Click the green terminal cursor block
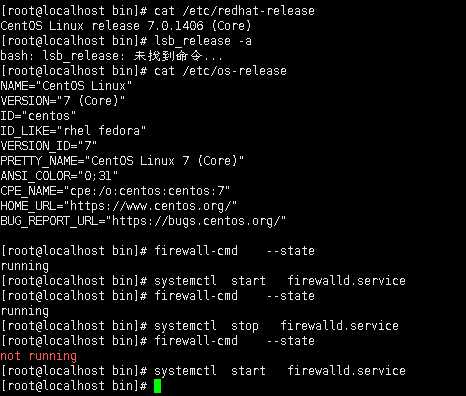The width and height of the screenshot is (466, 396). tap(158, 386)
